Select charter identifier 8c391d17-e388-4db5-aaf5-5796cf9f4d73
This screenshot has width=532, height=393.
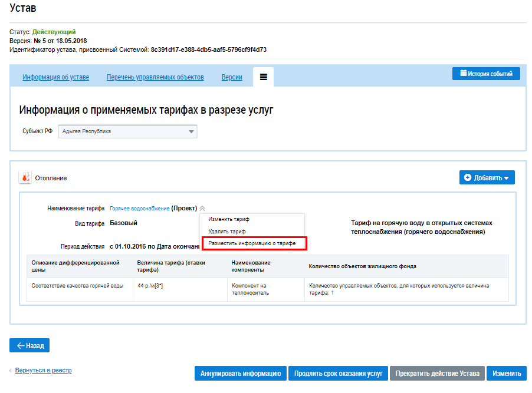209,49
